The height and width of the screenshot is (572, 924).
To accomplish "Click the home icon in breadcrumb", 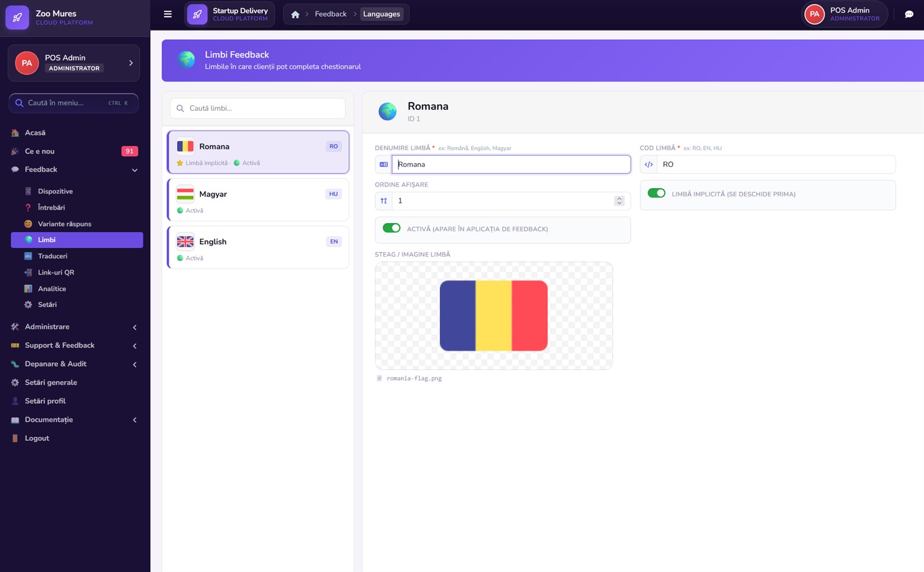I will tap(295, 14).
